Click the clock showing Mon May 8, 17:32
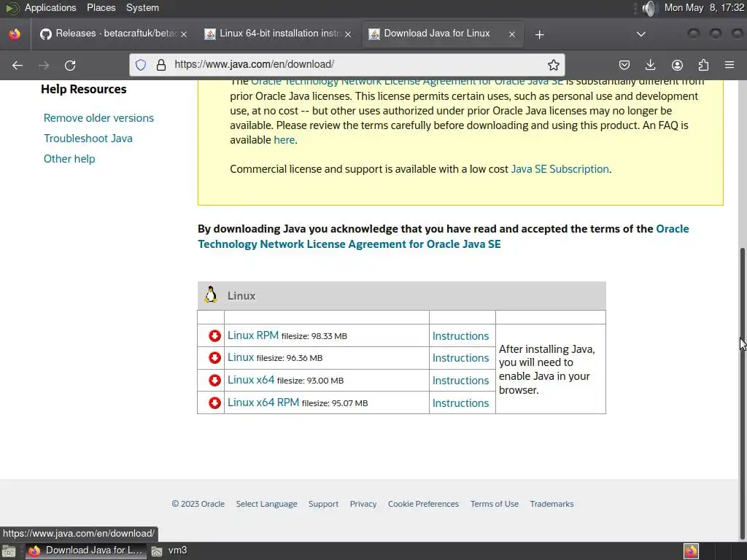This screenshot has width=747, height=560. click(704, 7)
